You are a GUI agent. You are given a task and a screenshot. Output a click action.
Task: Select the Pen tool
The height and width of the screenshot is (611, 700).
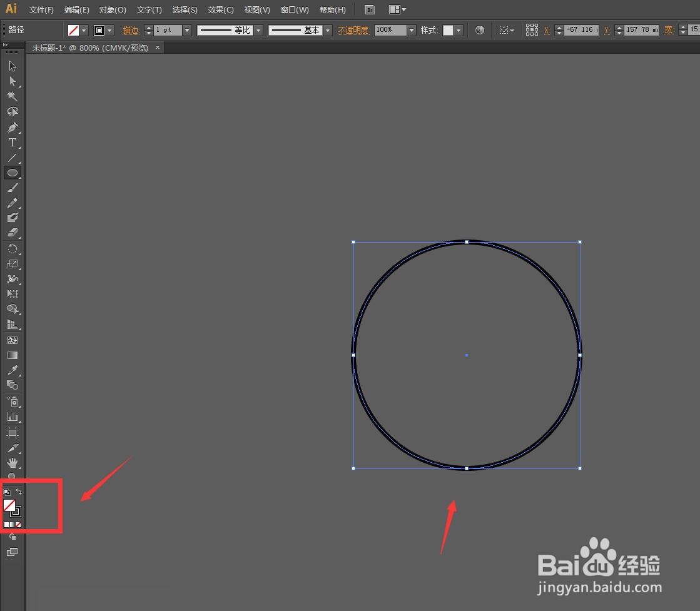tap(13, 128)
